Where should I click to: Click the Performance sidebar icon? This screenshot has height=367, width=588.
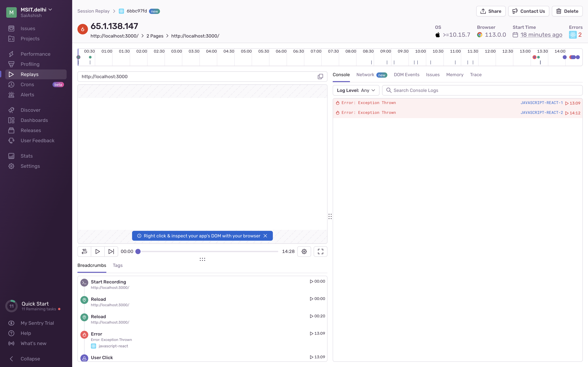click(x=11, y=54)
